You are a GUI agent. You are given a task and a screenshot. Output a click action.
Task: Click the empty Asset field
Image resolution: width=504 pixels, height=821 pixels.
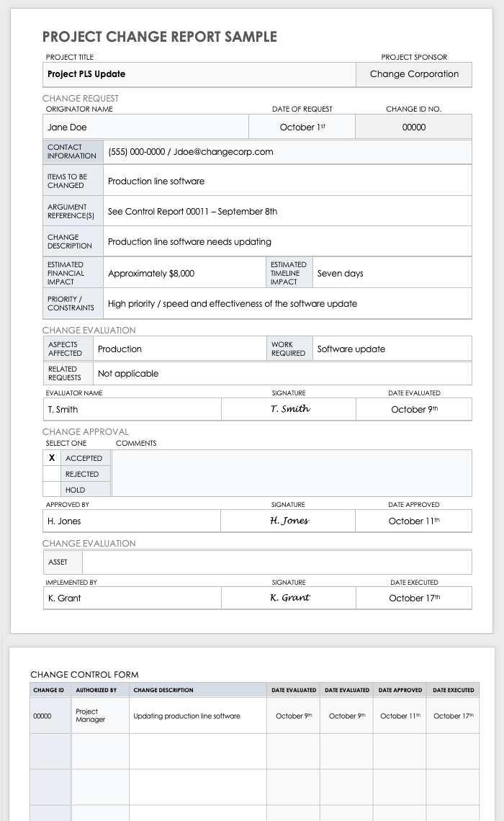(x=277, y=562)
